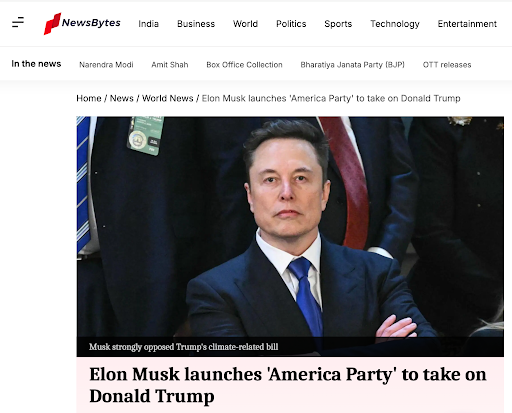This screenshot has width=512, height=413.
Task: Open OTT releases topic
Action: [x=447, y=64]
